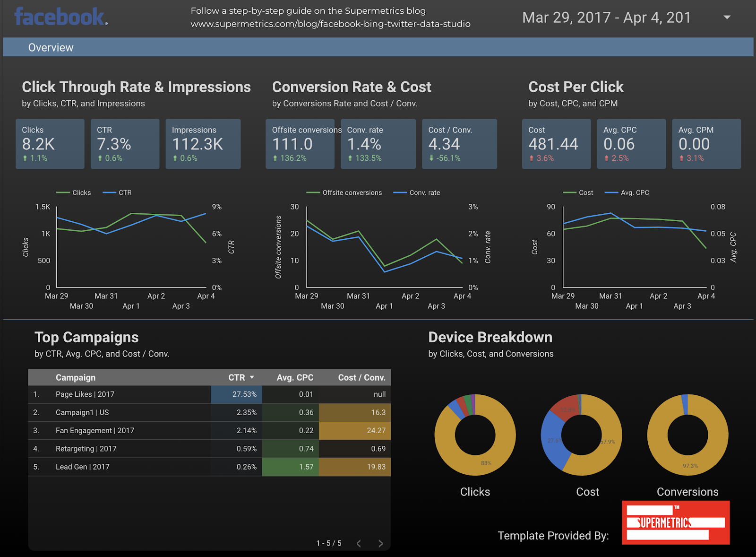The height and width of the screenshot is (557, 756).
Task: Select the Cost 481.44 scorecard
Action: 556,144
